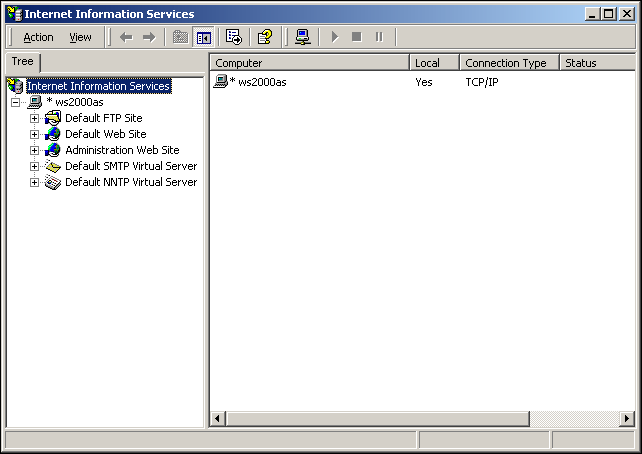Click the ws2000as computer icon in list
This screenshot has width=642, height=454.
pos(220,81)
